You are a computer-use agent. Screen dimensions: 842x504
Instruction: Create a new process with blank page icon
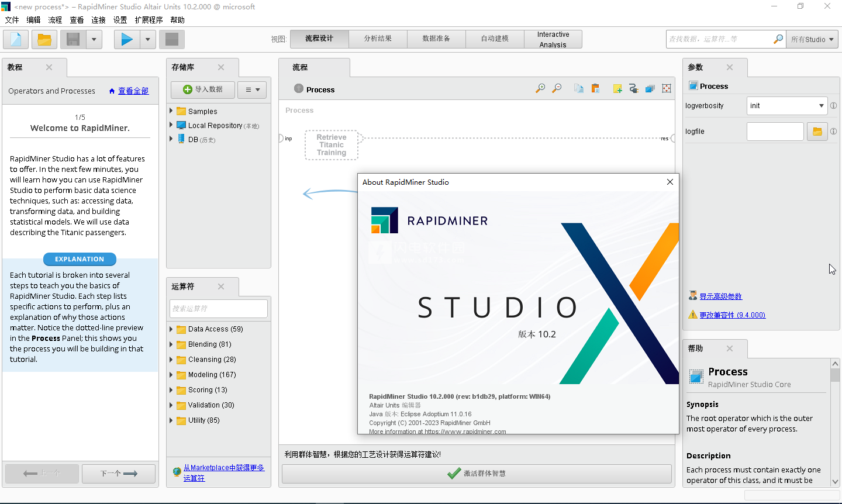pos(16,39)
